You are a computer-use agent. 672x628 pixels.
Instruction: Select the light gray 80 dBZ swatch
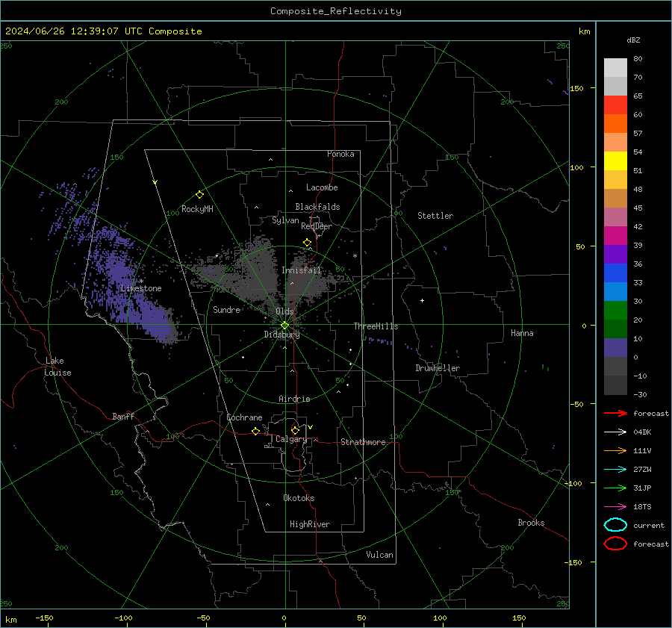point(615,68)
